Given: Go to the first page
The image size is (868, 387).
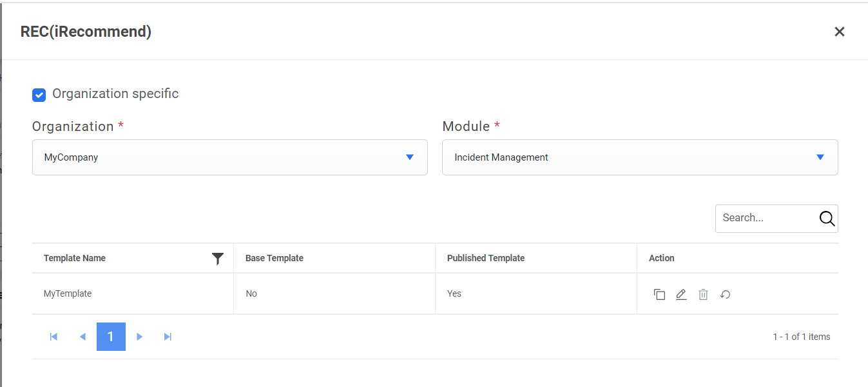Looking at the screenshot, I should 53,337.
